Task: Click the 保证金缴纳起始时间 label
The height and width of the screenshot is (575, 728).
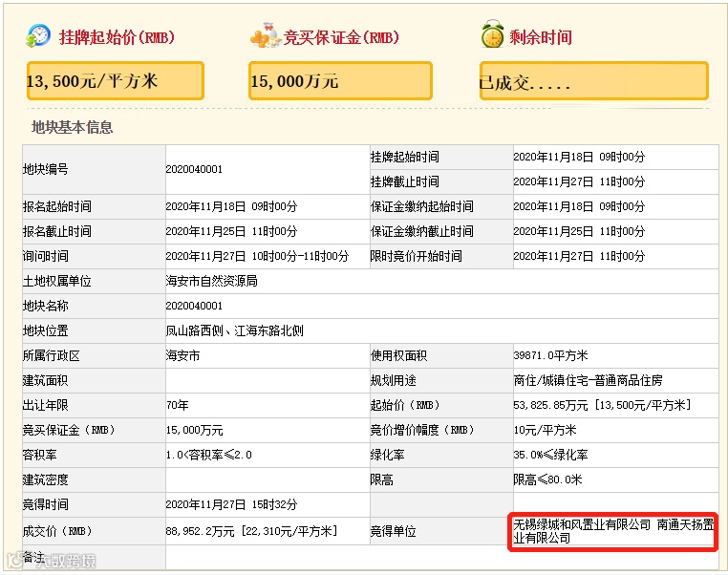Action: coord(421,206)
